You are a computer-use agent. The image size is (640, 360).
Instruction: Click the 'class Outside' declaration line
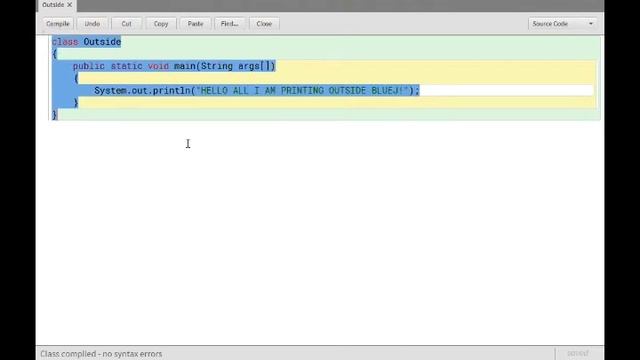tap(87, 42)
